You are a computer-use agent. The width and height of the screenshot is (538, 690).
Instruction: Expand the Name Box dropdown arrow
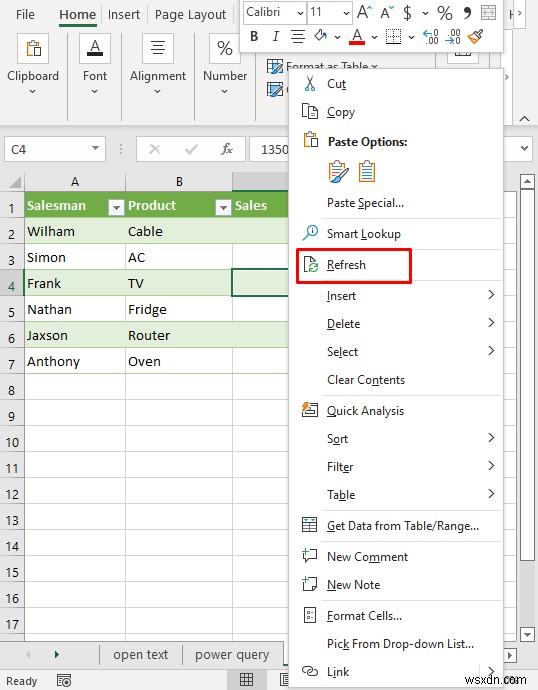pyautogui.click(x=95, y=149)
